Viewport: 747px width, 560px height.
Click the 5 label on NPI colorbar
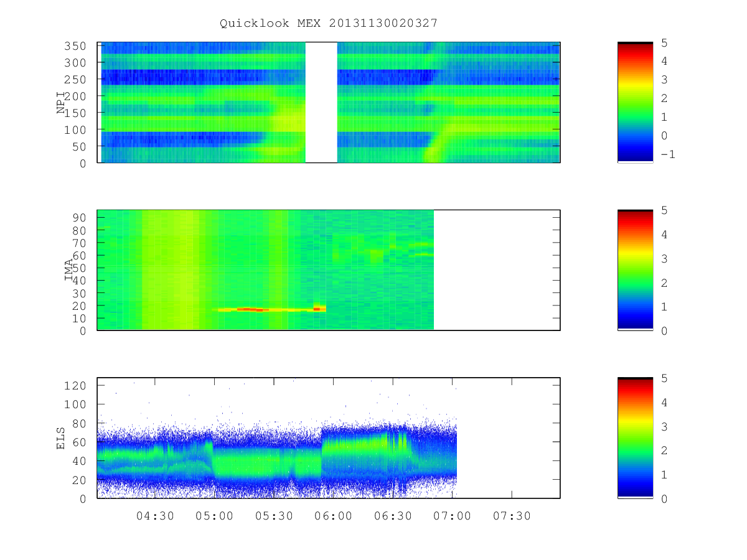coord(664,42)
